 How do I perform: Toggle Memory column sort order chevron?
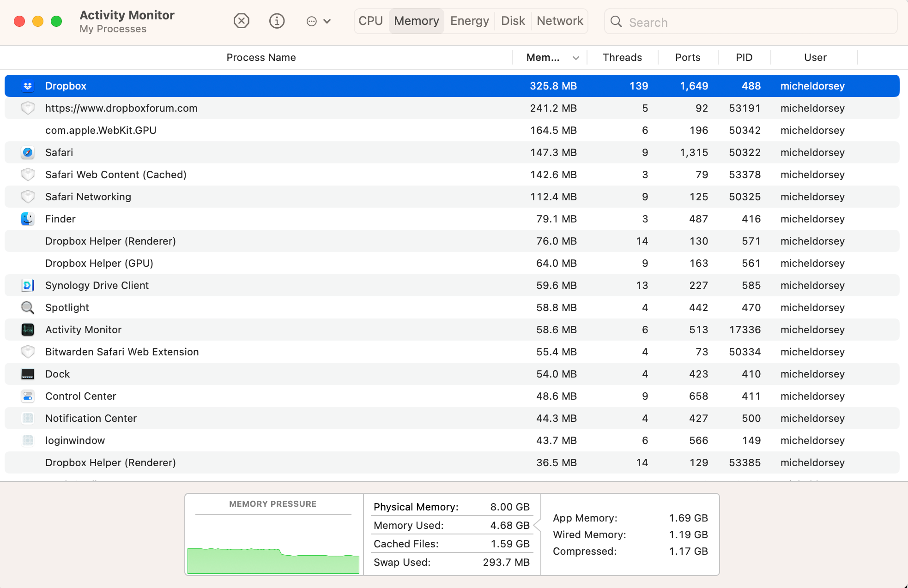click(x=576, y=58)
